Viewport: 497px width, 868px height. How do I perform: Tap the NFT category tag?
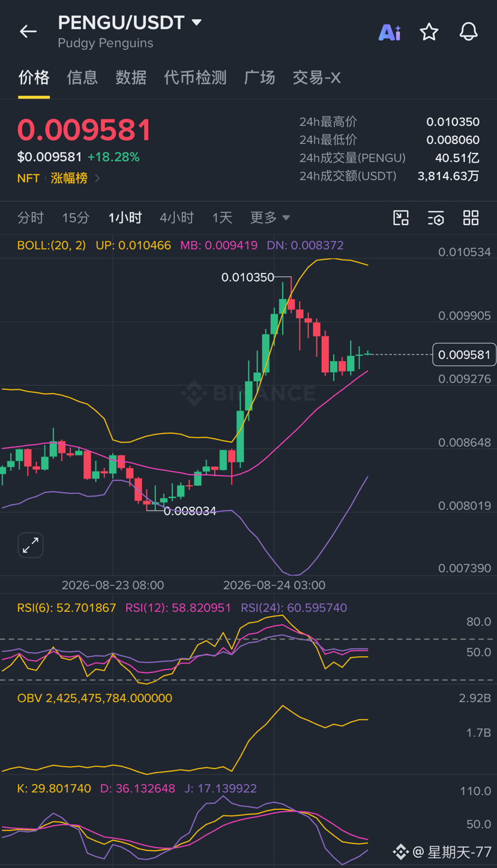(28, 178)
